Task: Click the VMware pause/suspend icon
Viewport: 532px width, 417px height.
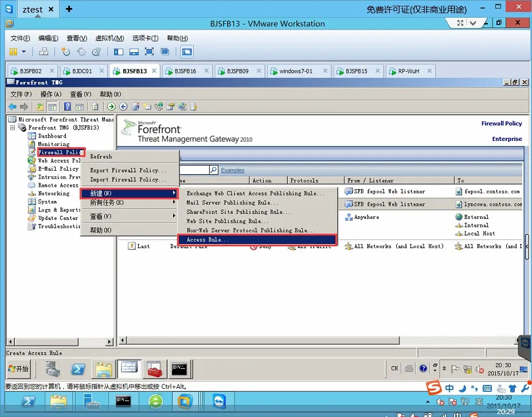Action: 13,52
